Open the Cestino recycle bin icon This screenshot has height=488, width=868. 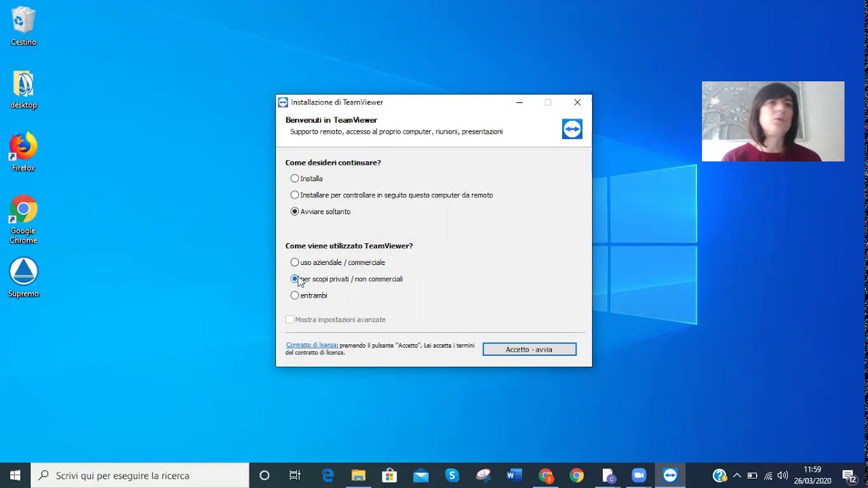pos(23,26)
